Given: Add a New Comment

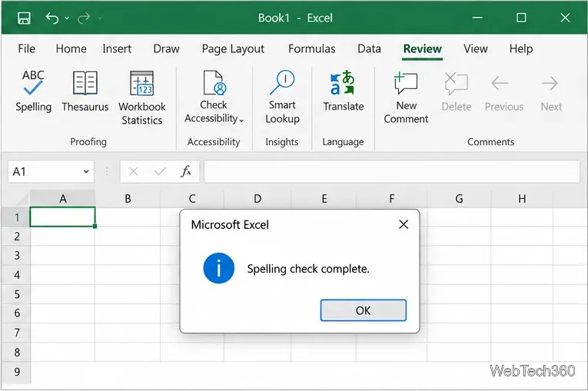Looking at the screenshot, I should pyautogui.click(x=406, y=98).
